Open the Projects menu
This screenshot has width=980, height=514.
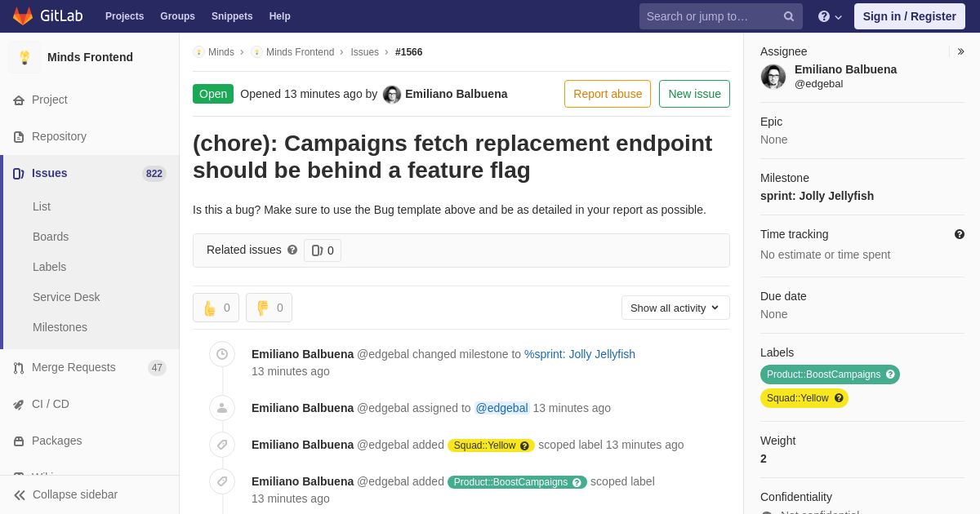[124, 16]
